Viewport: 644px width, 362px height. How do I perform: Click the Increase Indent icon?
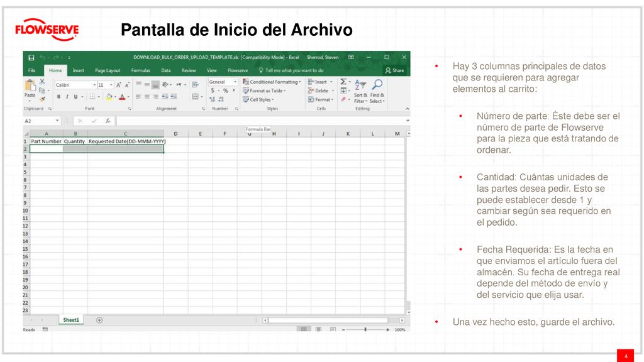click(174, 96)
